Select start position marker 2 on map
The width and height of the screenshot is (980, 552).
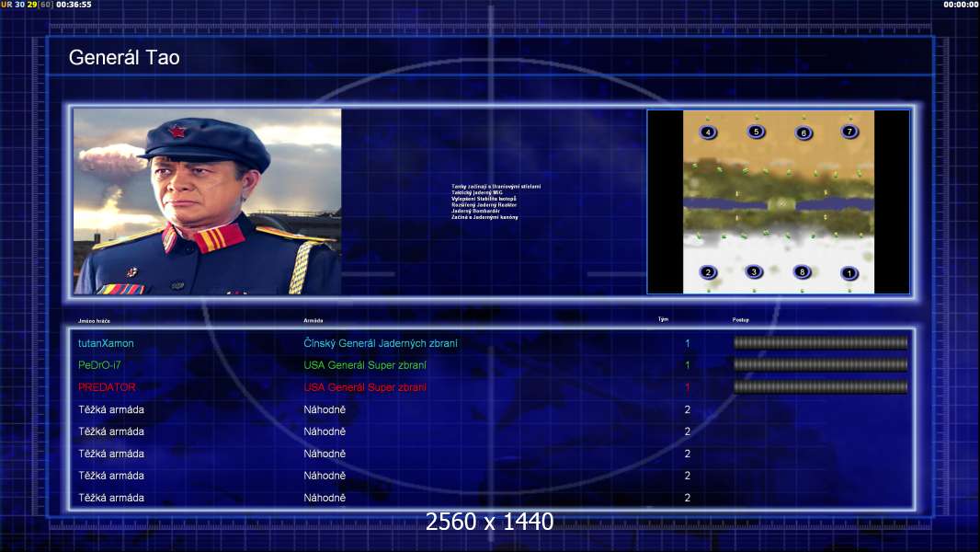coord(708,272)
